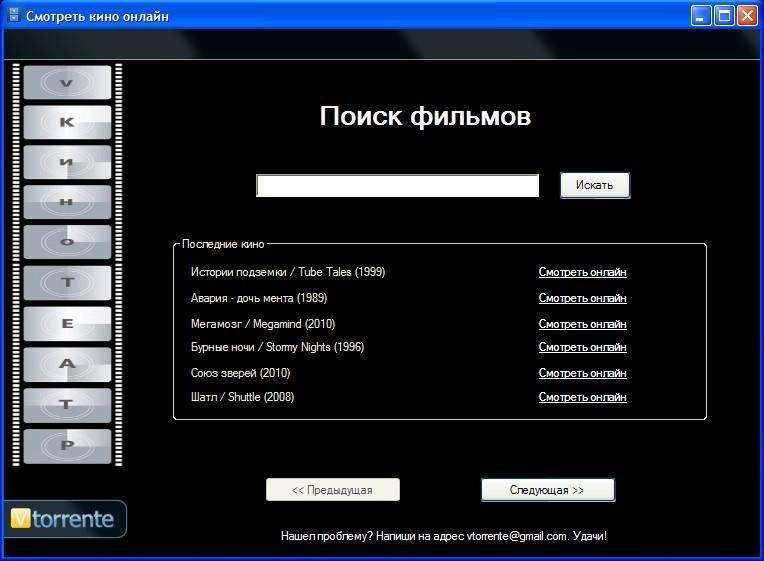
Task: Click the Н tile in the film strip
Action: [67, 202]
